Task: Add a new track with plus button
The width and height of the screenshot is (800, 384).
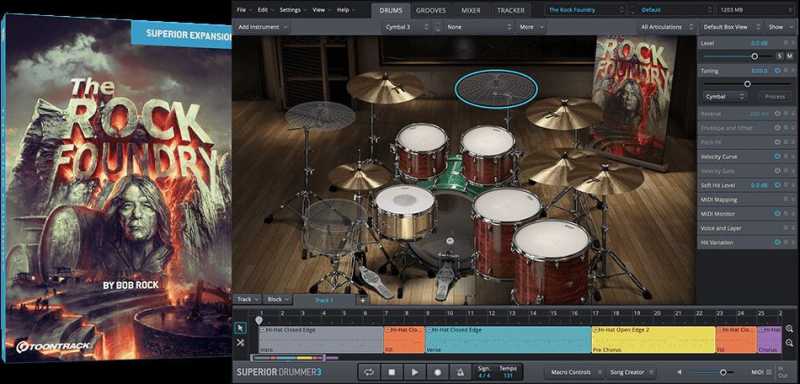Action: 363,300
